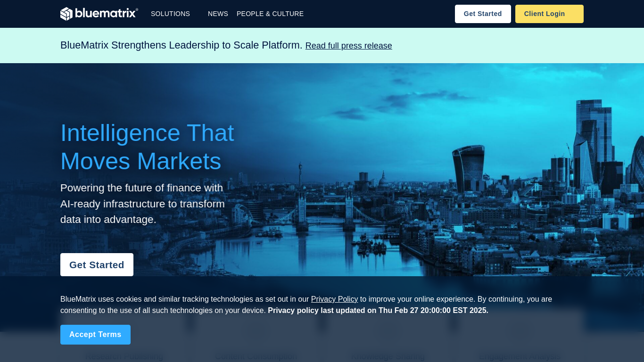Click the 'BlueMatrix Strengthens Leadership' announcement text

coord(182,45)
